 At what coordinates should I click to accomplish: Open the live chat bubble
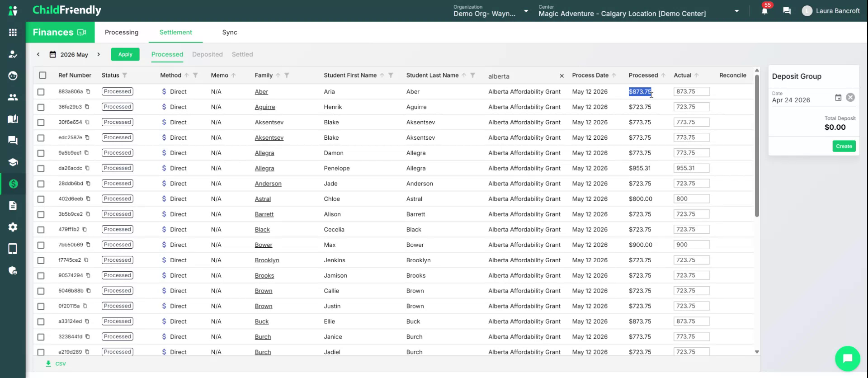pyautogui.click(x=847, y=358)
